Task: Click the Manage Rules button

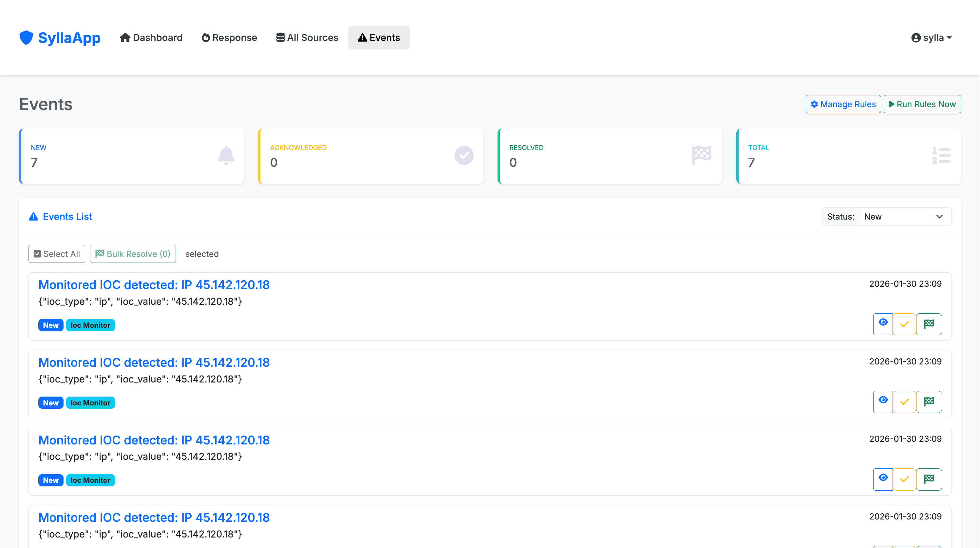Action: 843,104
